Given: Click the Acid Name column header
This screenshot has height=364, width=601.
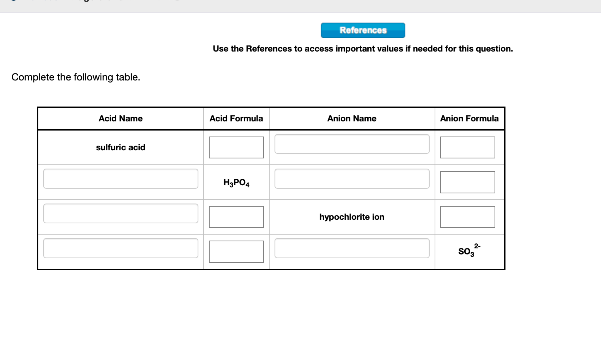Looking at the screenshot, I should (120, 119).
